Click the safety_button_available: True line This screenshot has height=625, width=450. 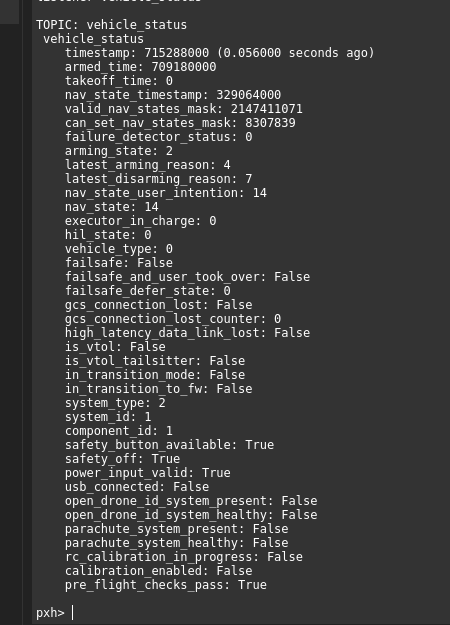(169, 445)
